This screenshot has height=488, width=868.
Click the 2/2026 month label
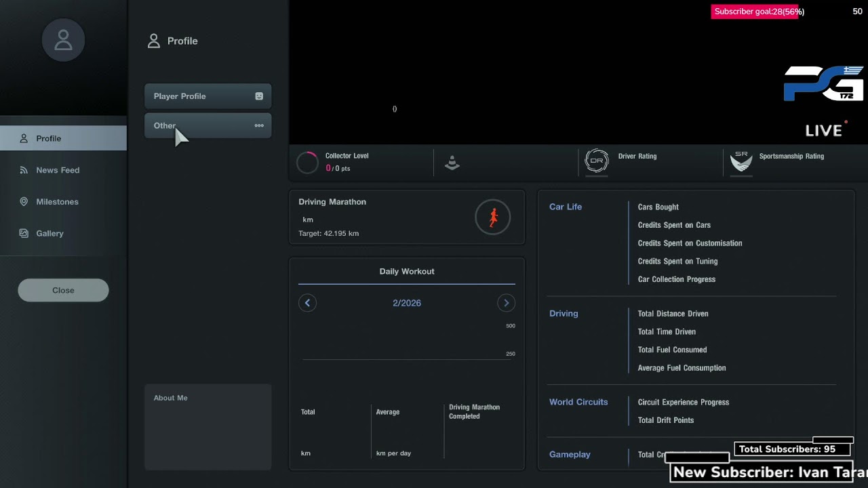pos(407,303)
